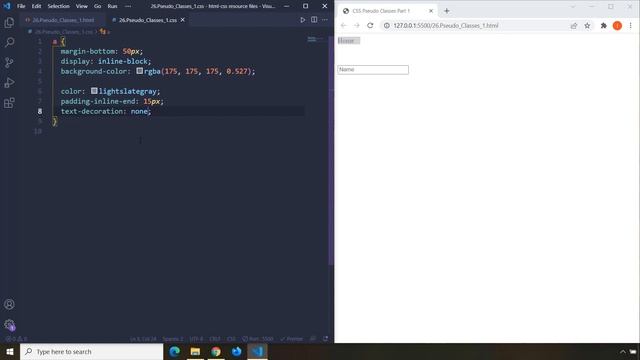Open the Chrome profile avatar
This screenshot has width=640, height=360.
click(x=617, y=25)
